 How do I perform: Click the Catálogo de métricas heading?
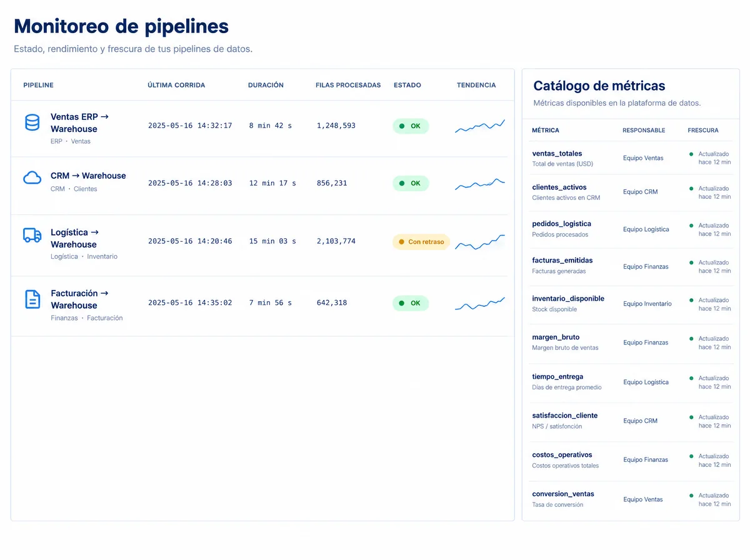click(599, 86)
